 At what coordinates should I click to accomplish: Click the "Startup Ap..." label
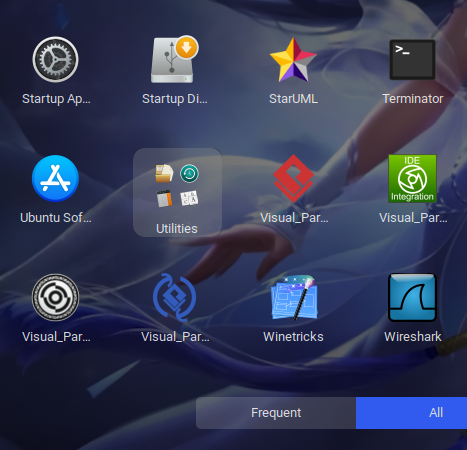(x=56, y=99)
